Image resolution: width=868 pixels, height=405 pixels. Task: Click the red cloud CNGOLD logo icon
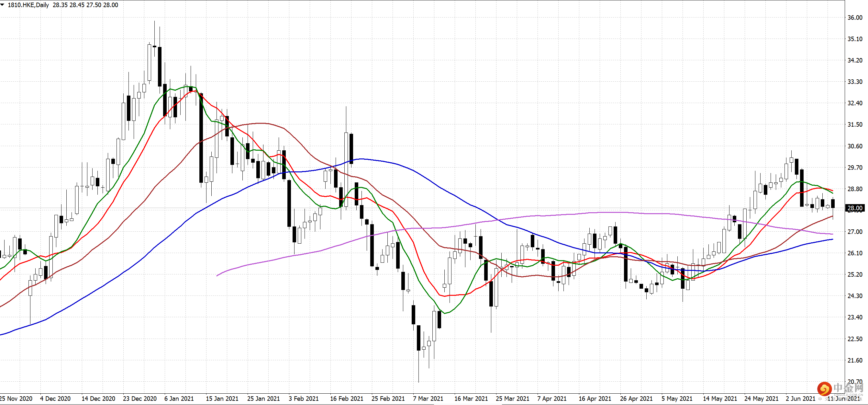(825, 389)
